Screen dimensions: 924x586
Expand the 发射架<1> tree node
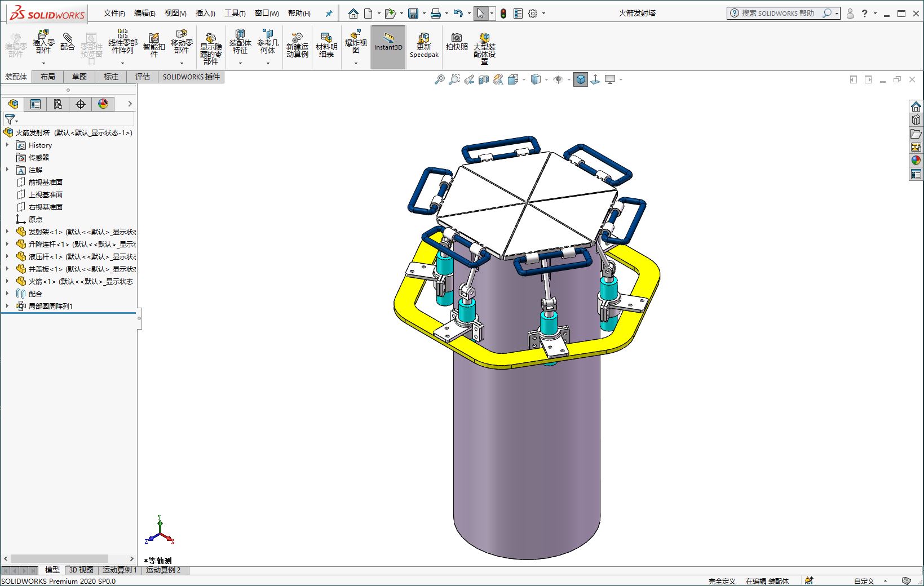point(7,232)
